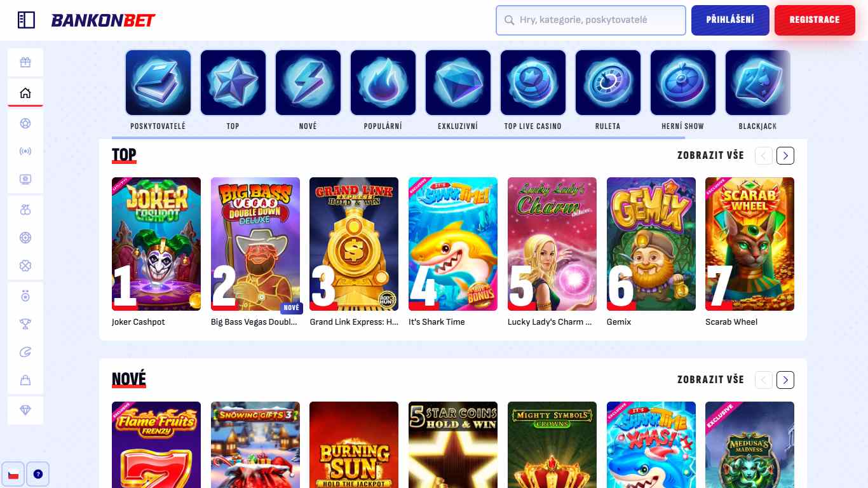Open the Czech flag language selector
The width and height of the screenshot is (868, 488).
(x=13, y=474)
